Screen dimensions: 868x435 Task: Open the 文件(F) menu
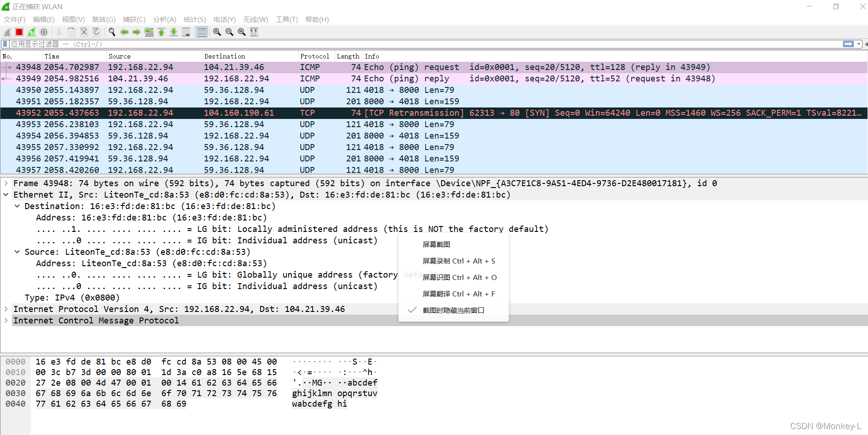15,20
